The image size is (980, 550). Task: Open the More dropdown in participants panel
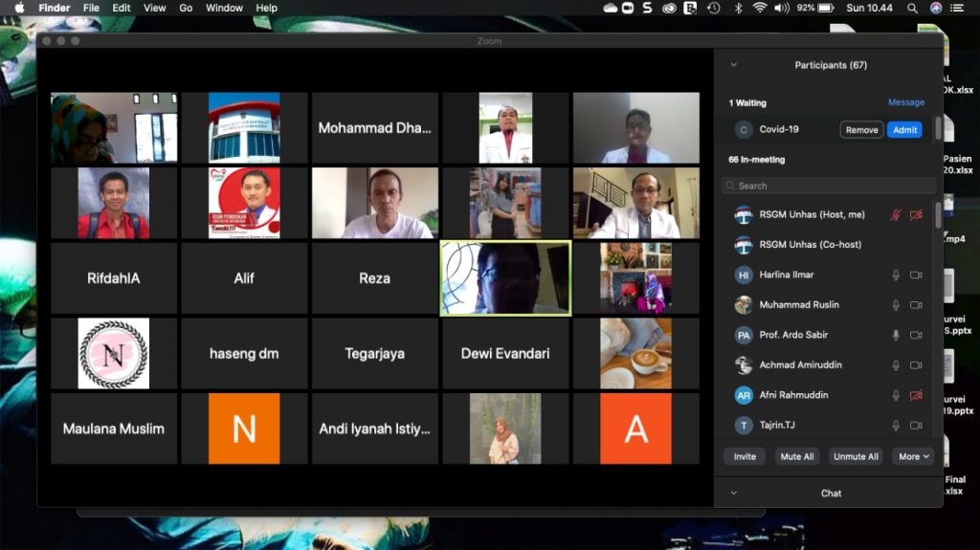tap(913, 457)
